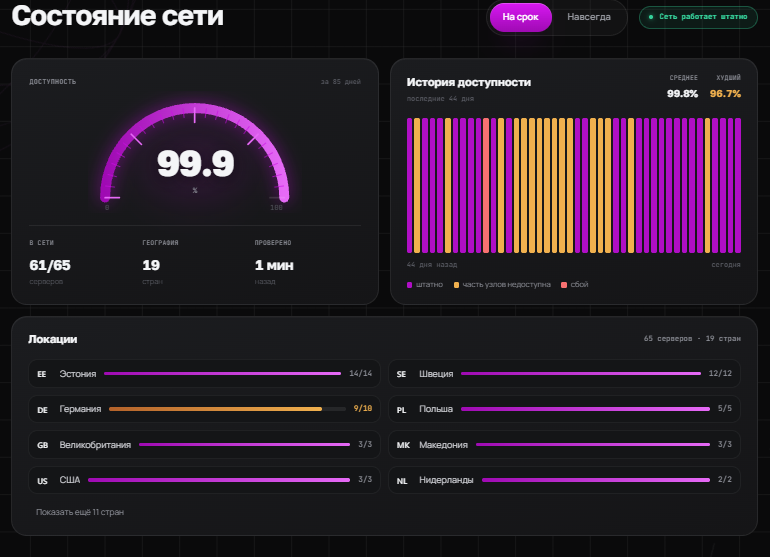Select the red outage bar in history chart
770x557 pixels.
tap(486, 185)
